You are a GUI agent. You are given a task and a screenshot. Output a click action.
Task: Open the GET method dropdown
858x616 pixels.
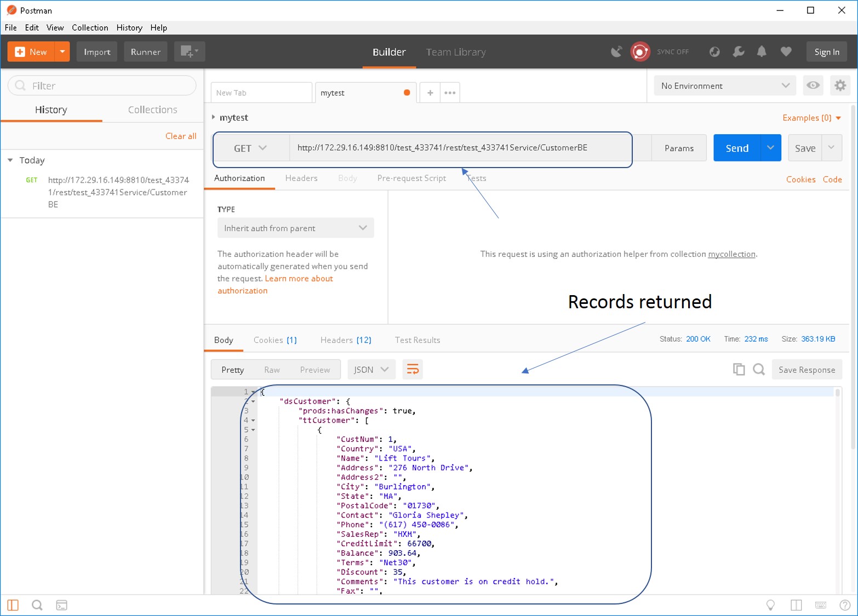click(250, 148)
